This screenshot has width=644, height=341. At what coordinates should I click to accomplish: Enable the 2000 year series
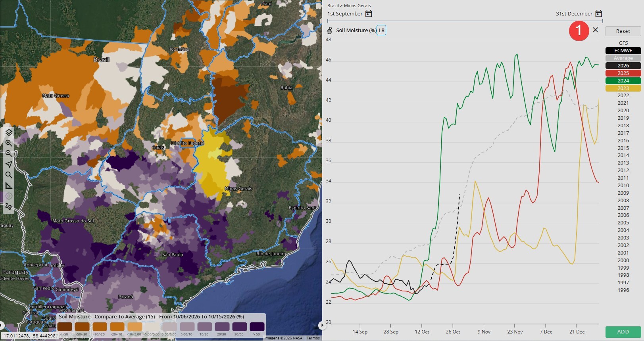(x=623, y=261)
